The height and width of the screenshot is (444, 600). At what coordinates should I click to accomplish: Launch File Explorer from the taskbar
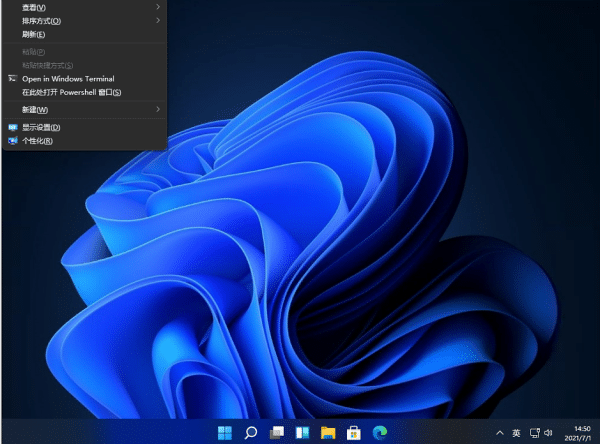(327, 432)
